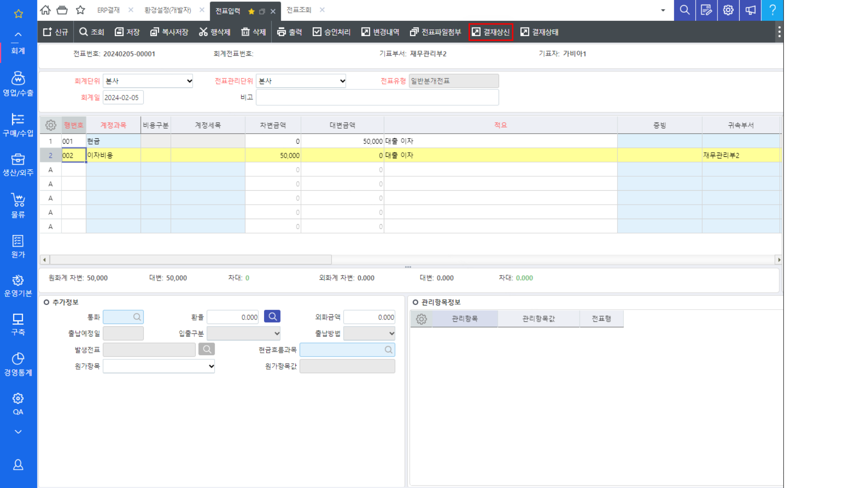The width and height of the screenshot is (868, 488).
Task: Open the 구매/수입 module
Action: pos(18,125)
